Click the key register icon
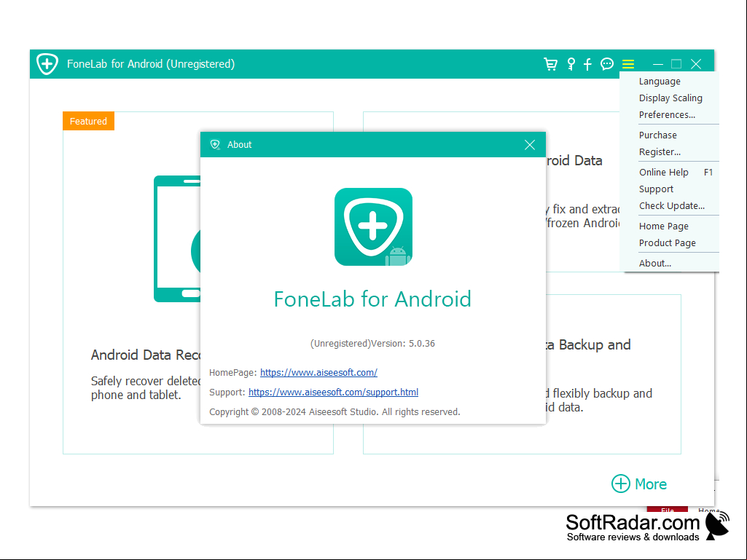The image size is (747, 560). [571, 64]
